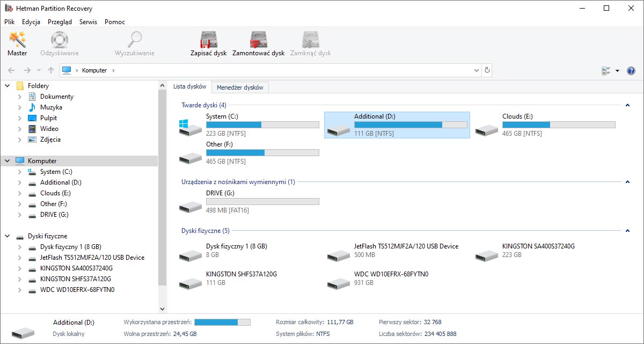Click Wykorzystana przestrzeń bar in status panel

tap(222, 322)
